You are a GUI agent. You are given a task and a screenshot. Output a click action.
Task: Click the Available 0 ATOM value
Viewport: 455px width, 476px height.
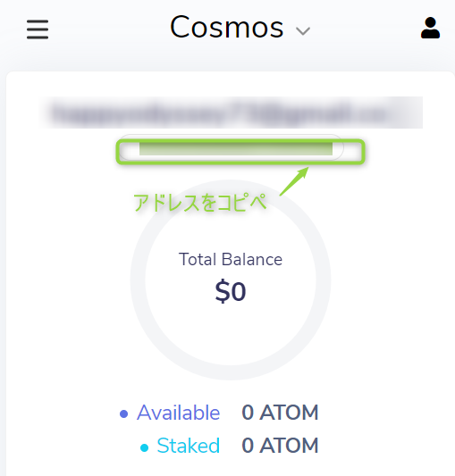280,413
